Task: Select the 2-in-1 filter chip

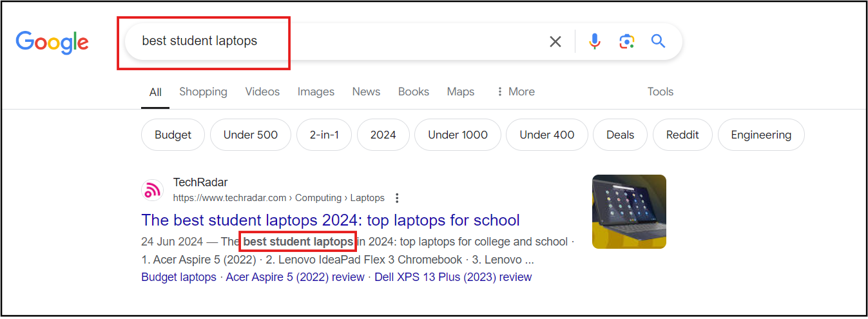Action: 324,135
